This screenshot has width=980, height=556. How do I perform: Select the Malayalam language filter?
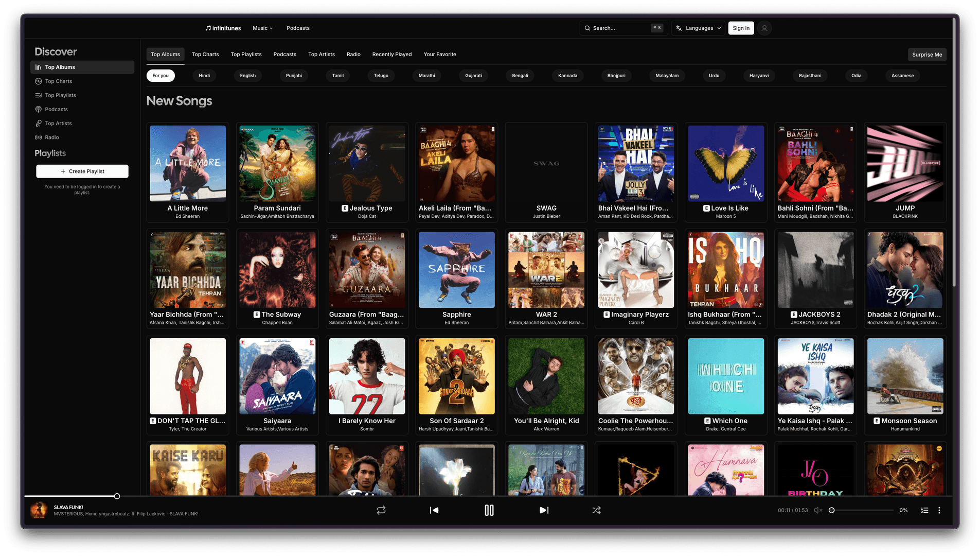[x=667, y=76]
